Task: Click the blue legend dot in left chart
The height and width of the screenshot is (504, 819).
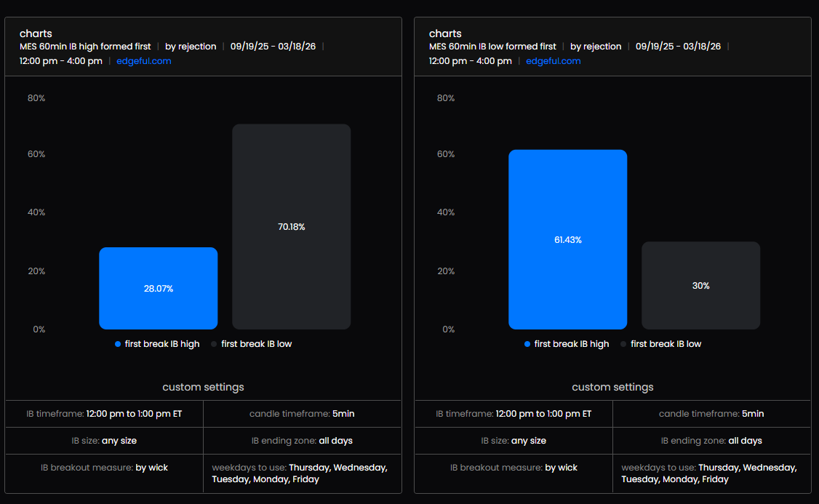Action: click(x=118, y=344)
